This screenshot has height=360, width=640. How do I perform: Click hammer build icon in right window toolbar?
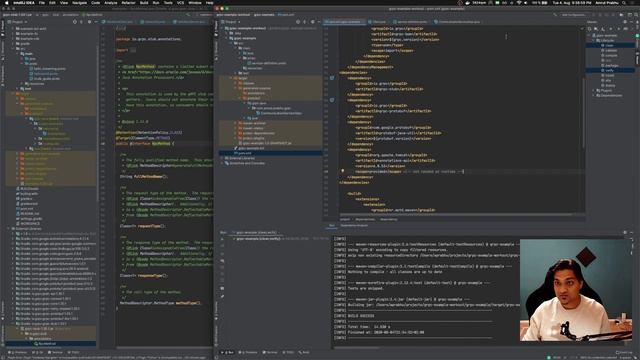click(555, 15)
